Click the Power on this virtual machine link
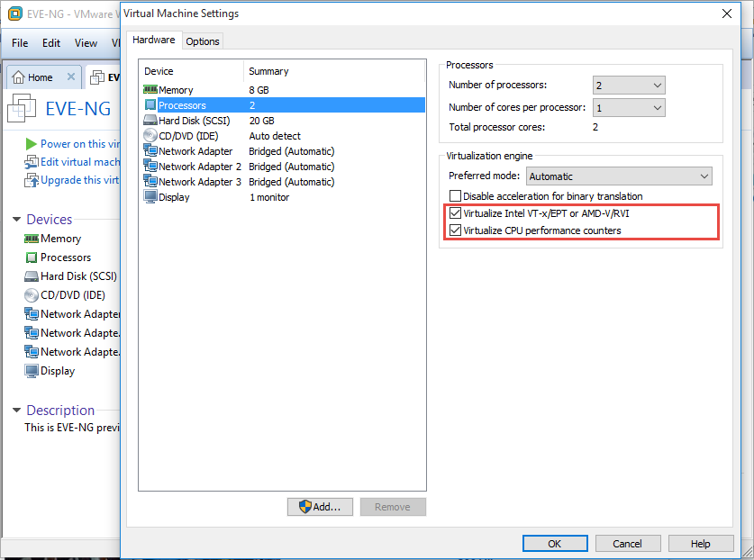The width and height of the screenshot is (754, 560). (x=80, y=144)
